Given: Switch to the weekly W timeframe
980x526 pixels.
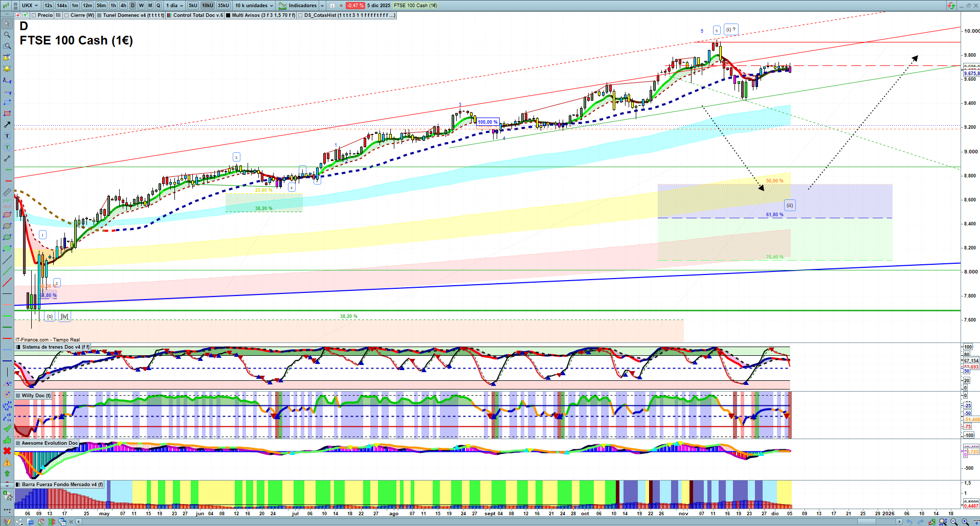Looking at the screenshot, I should tap(141, 6).
